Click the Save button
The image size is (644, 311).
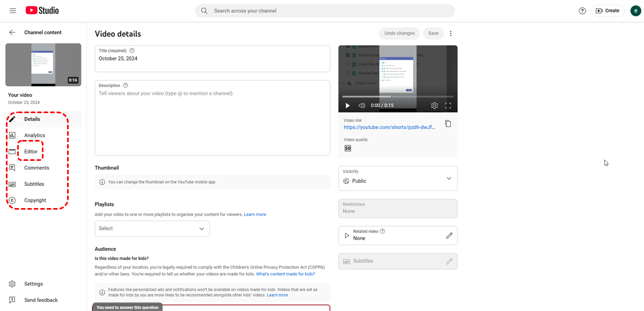[x=433, y=33]
